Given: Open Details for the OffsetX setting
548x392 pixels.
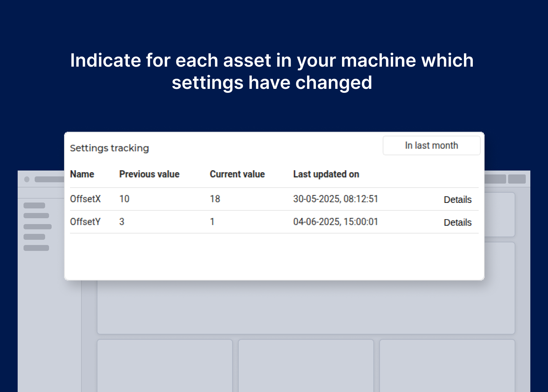Looking at the screenshot, I should pos(457,200).
